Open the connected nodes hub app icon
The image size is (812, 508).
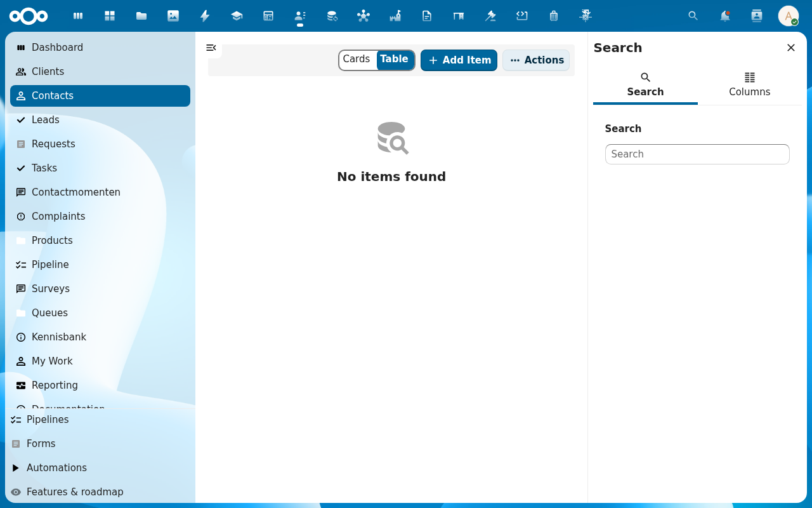point(363,16)
